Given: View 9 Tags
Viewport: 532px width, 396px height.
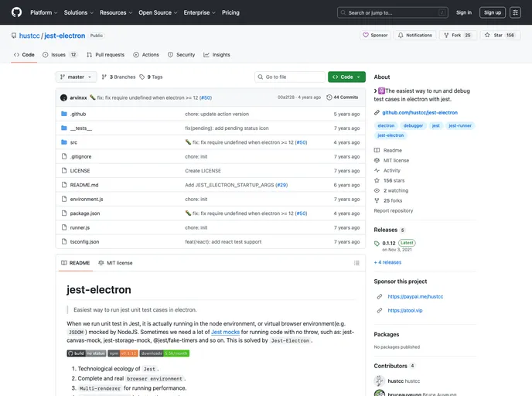Looking at the screenshot, I should click(151, 77).
